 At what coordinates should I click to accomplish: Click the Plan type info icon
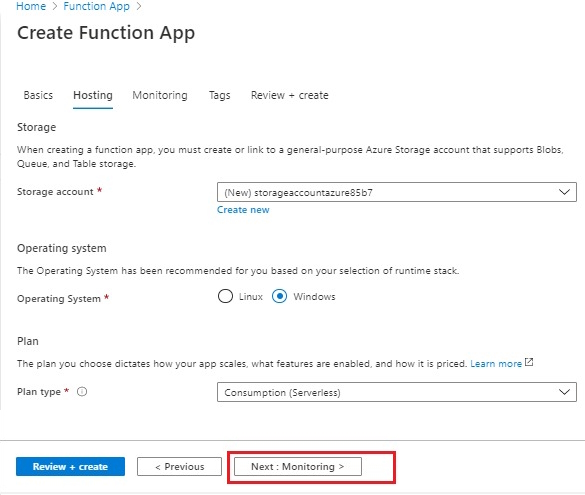[x=82, y=392]
